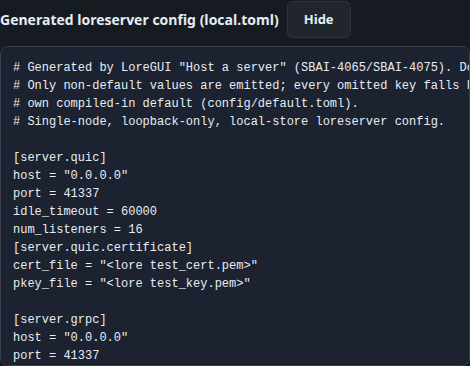Click the '[server.quic.certificate]' section header
The height and width of the screenshot is (366, 470).
[x=103, y=247]
